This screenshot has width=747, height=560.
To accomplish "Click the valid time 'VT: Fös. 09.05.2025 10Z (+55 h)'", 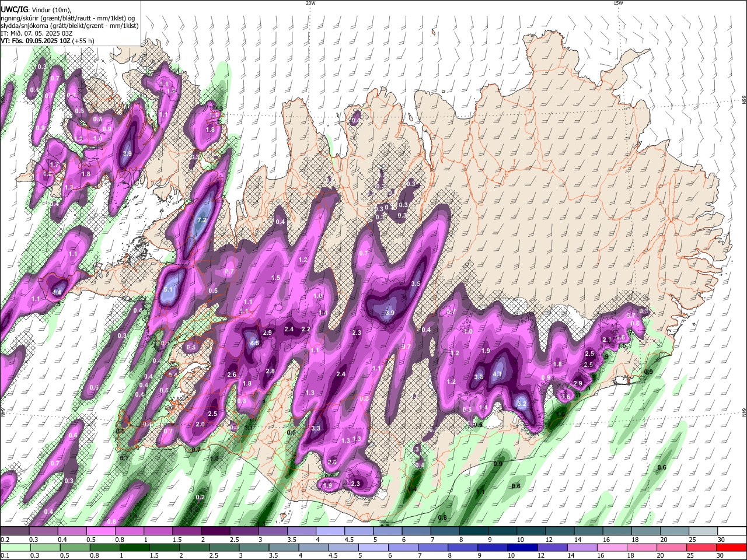I will (47, 41).
